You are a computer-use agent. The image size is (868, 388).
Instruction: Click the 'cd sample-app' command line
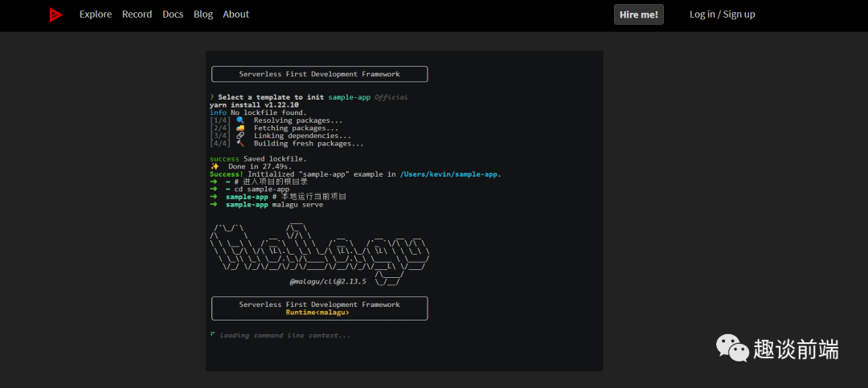[250, 190]
